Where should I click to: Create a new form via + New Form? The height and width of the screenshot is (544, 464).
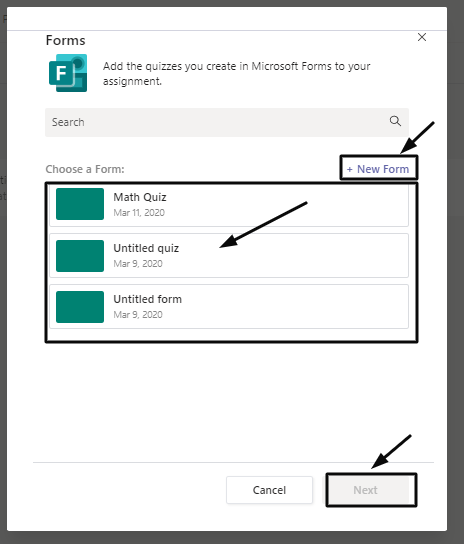378,169
